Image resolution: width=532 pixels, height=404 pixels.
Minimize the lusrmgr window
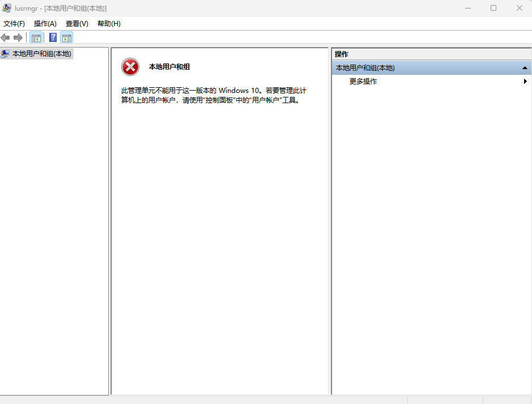(467, 8)
